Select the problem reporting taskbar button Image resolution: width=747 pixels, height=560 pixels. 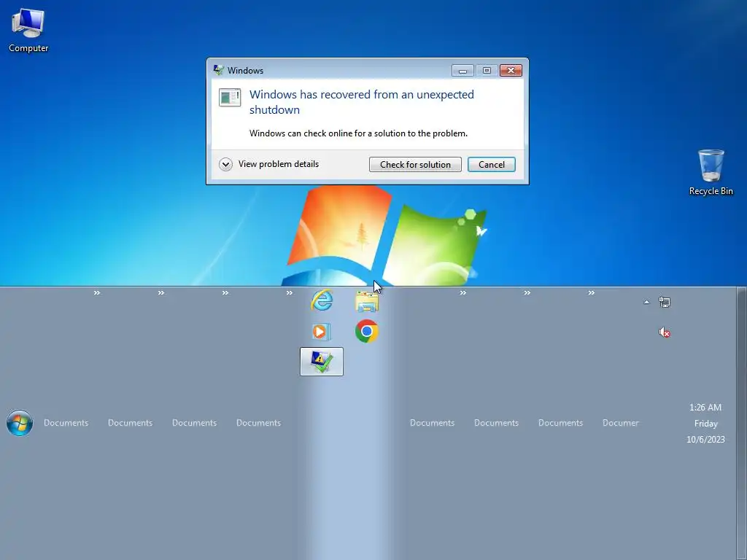tap(322, 362)
